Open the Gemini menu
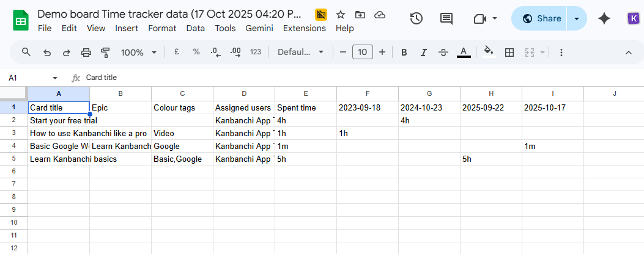Screen dimensions: 644x254 point(259,28)
